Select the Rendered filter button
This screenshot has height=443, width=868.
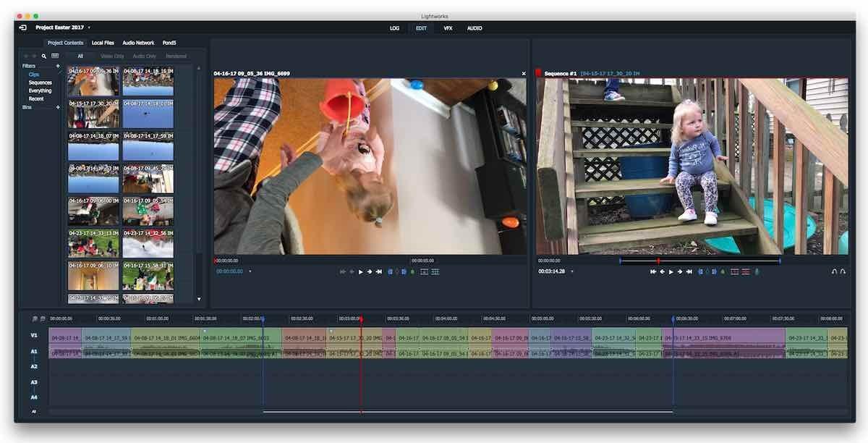click(176, 56)
